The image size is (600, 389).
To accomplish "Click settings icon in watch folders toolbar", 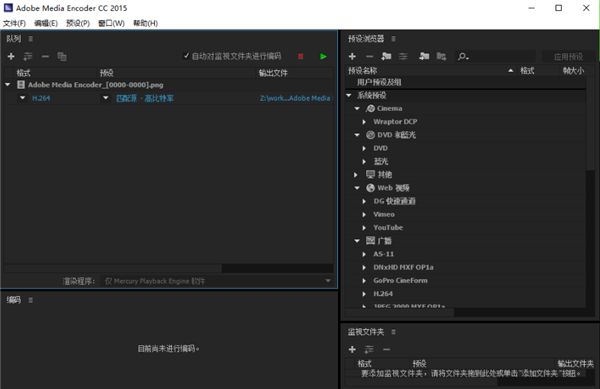I will click(x=369, y=350).
